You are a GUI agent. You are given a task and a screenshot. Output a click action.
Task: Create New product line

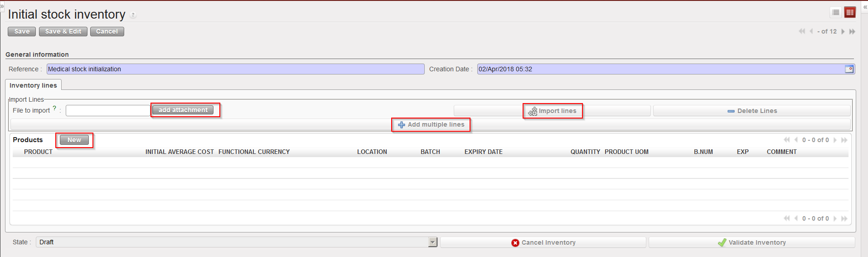pos(74,140)
